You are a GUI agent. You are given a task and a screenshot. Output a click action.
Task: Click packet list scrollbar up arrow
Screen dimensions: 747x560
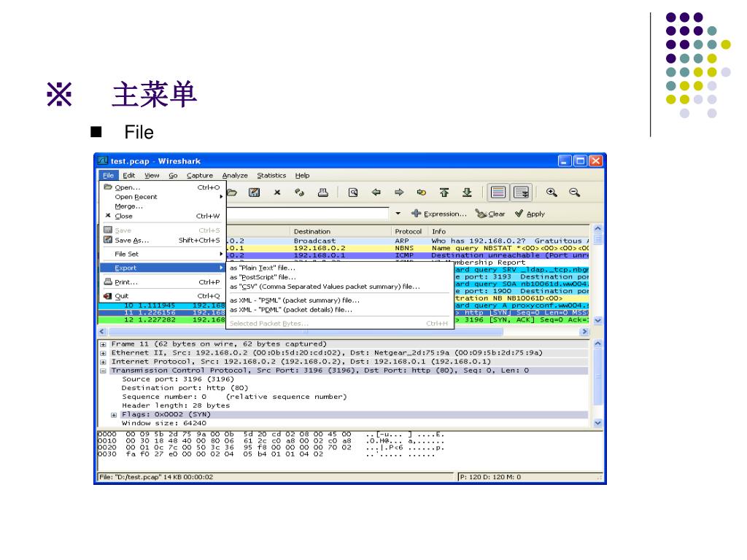coord(597,228)
